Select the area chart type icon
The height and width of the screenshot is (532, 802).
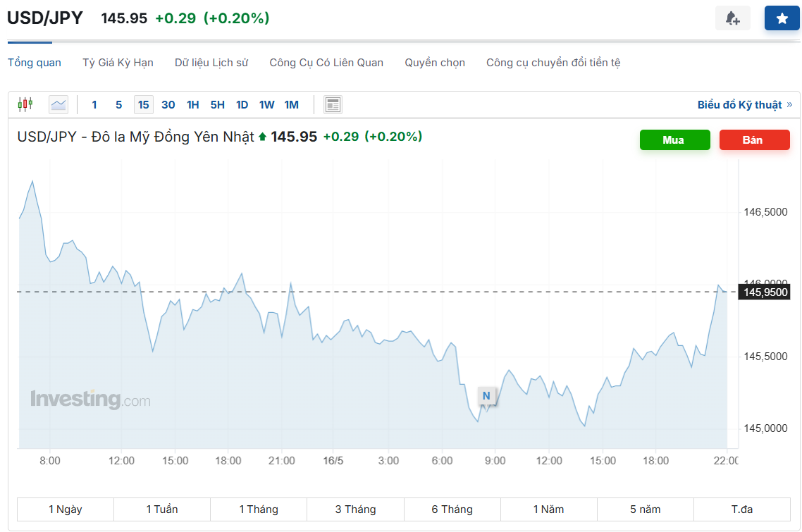pos(58,105)
